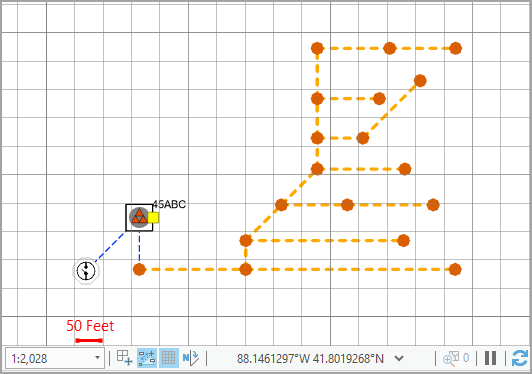The height and width of the screenshot is (374, 532).
Task: Click the 88.1461297°W 41.8019268°N coordinate readout
Action: pyautogui.click(x=310, y=358)
